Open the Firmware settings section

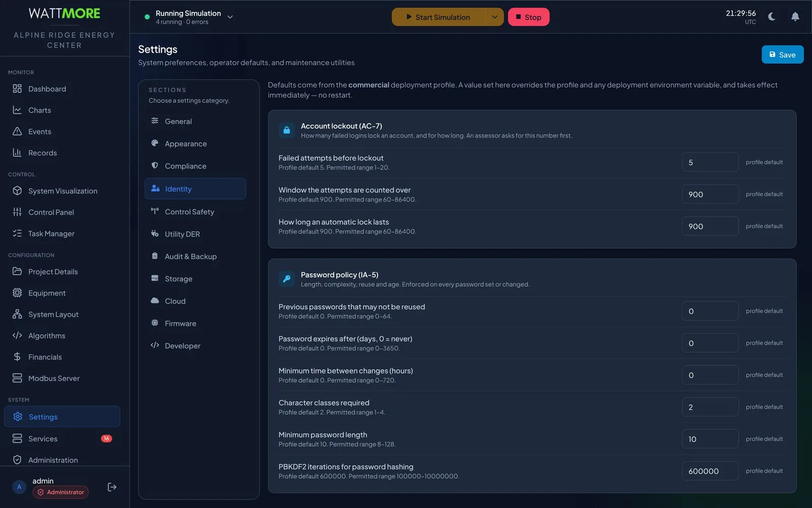[x=195, y=324]
